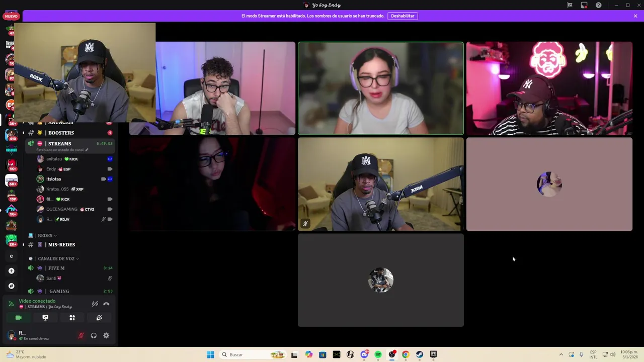
Task: Open the ESP INTL language switcher
Action: click(593, 354)
